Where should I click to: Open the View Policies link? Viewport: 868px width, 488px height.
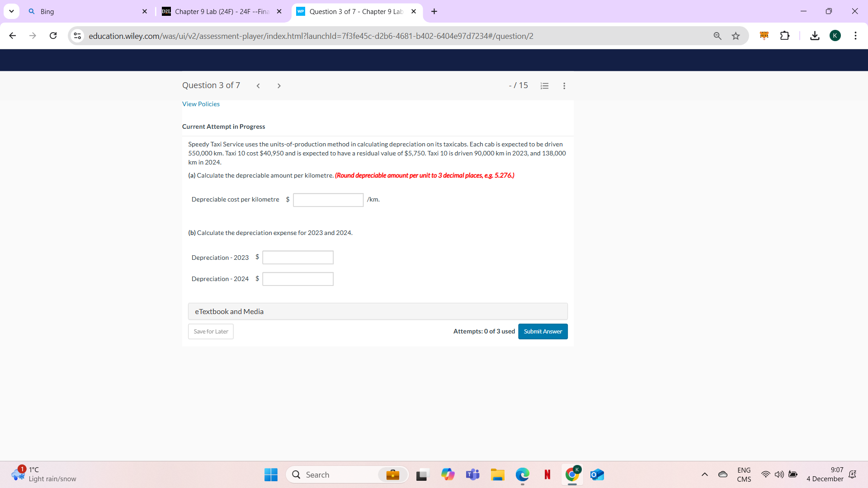point(201,104)
